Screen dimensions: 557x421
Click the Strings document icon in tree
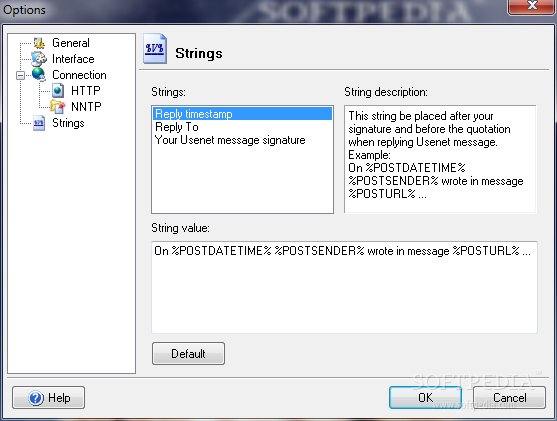pos(39,123)
